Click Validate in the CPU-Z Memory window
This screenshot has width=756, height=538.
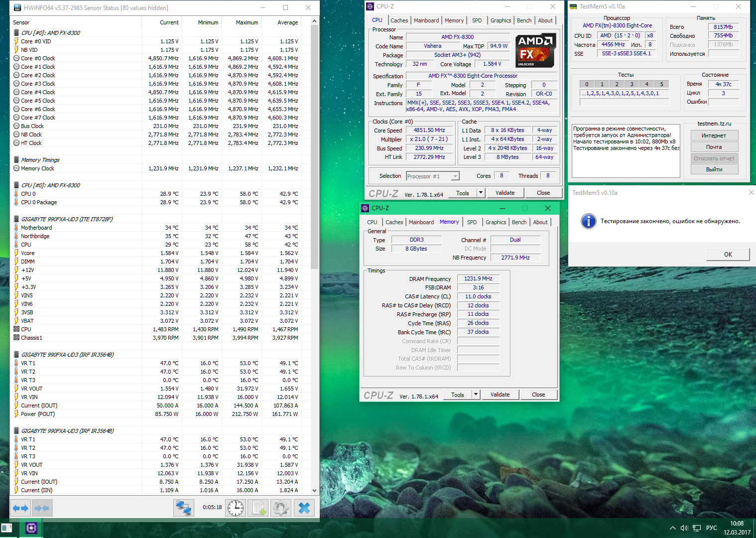click(500, 395)
